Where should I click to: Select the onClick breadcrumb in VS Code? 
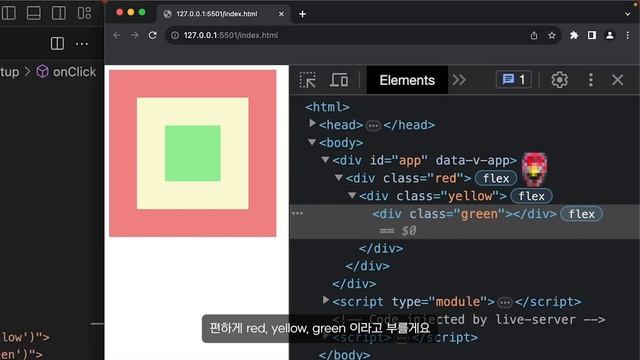point(67,72)
